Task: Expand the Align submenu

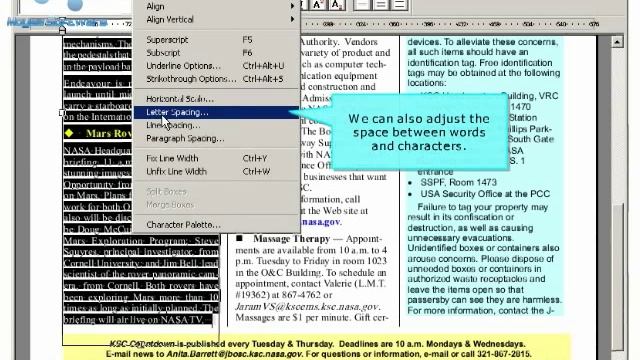Action: point(217,6)
